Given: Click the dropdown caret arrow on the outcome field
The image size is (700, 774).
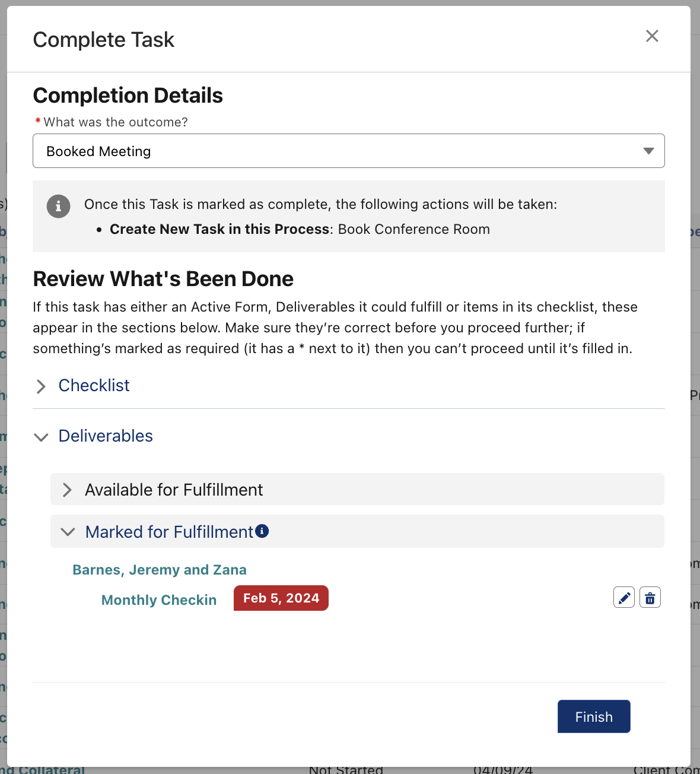Looking at the screenshot, I should [x=648, y=151].
